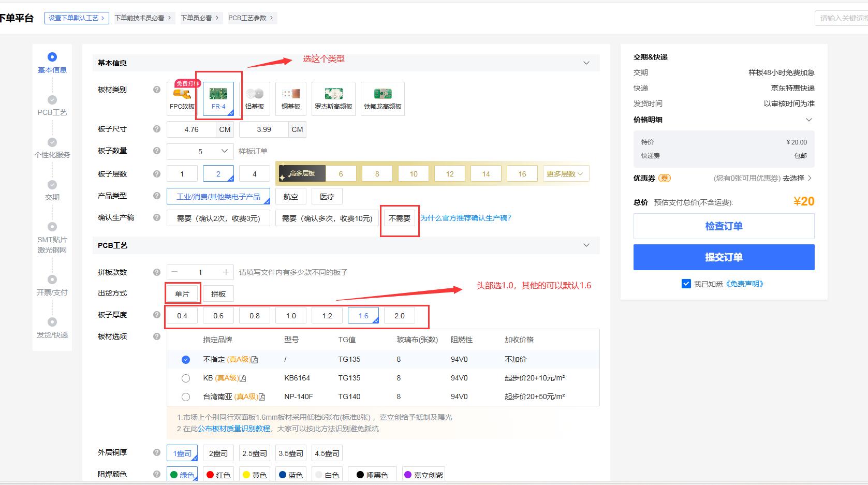Choose the FR-4 board material

click(x=218, y=98)
